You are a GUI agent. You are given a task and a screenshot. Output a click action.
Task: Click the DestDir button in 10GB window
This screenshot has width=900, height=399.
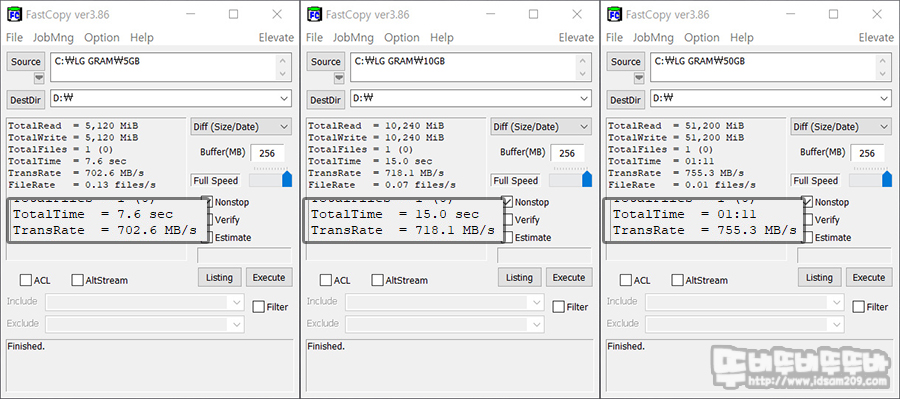[326, 100]
